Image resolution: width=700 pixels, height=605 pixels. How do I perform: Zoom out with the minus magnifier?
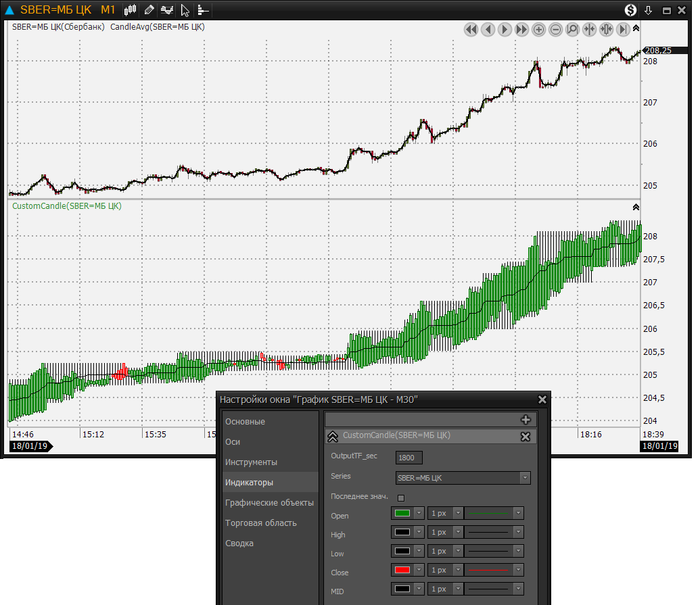(x=555, y=29)
